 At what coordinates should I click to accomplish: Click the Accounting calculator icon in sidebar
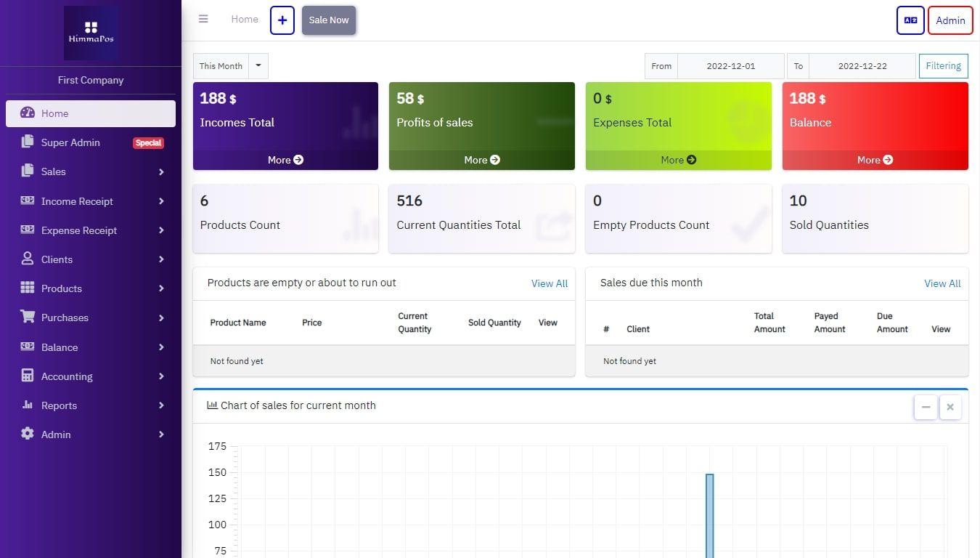click(x=28, y=376)
